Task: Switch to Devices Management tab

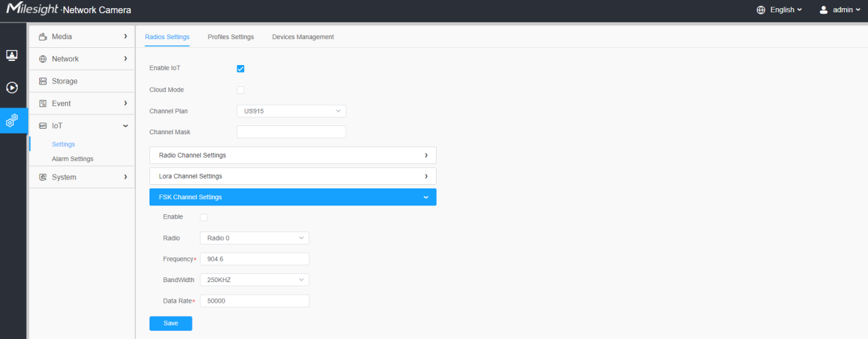Action: pos(303,37)
